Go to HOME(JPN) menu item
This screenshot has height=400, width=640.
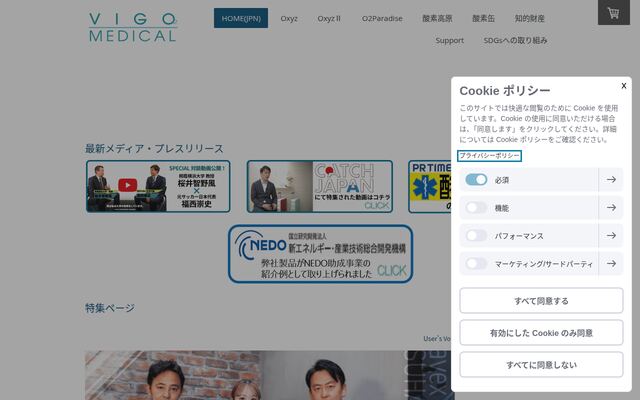(x=241, y=18)
